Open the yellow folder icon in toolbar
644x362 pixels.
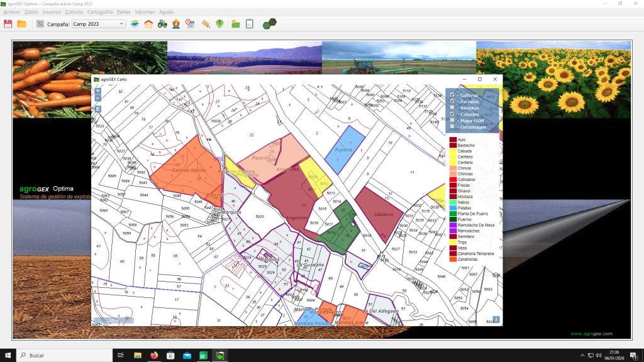(22, 24)
